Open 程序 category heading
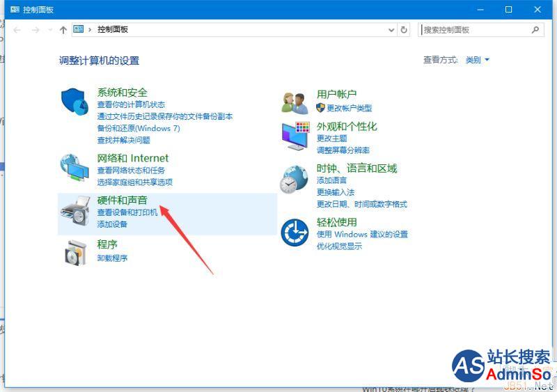 tap(107, 244)
